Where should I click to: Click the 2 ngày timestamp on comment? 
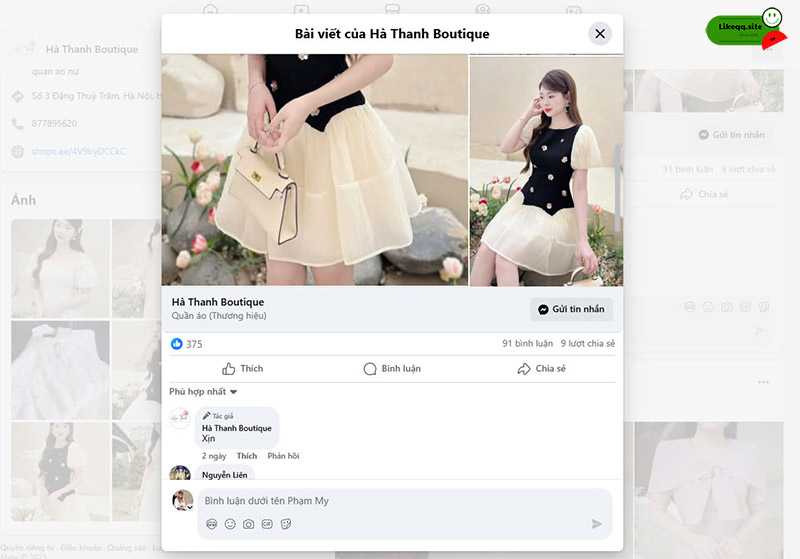click(214, 456)
